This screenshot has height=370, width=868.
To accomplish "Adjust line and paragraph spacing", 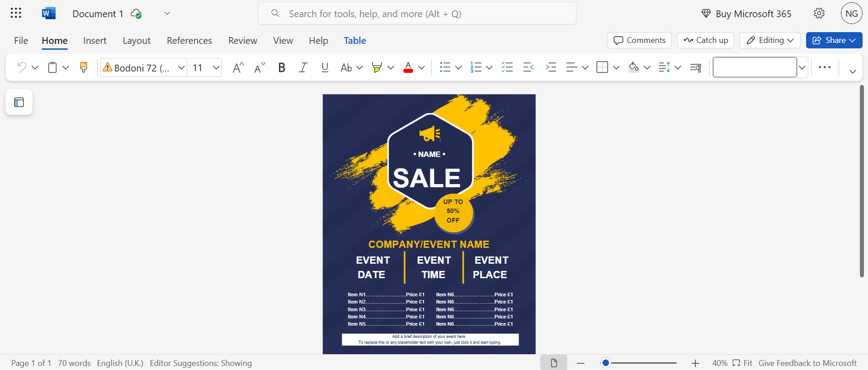I will click(x=665, y=67).
